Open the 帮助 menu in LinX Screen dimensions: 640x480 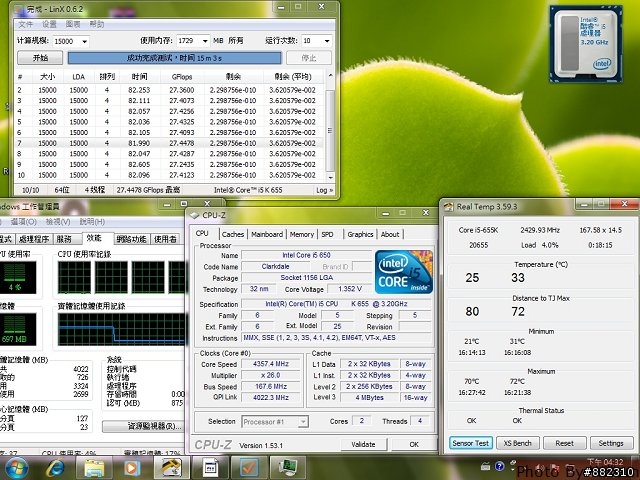(97, 24)
